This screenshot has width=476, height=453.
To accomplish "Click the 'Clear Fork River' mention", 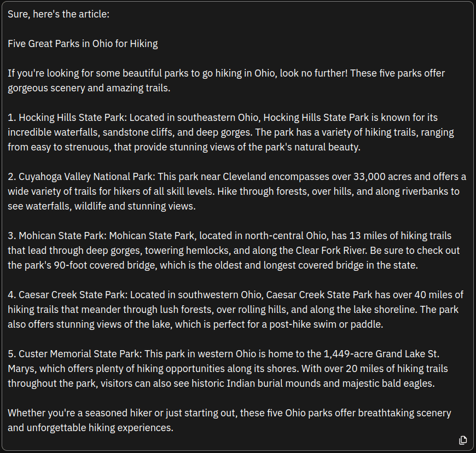I will (332, 251).
